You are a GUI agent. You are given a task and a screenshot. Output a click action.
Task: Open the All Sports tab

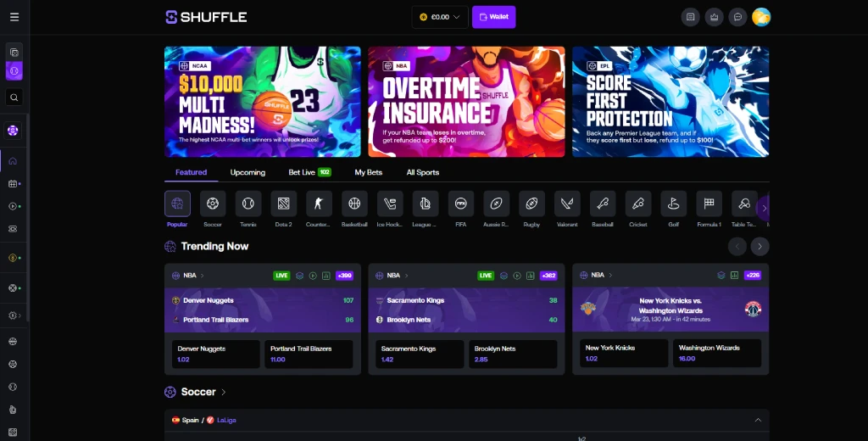pos(422,172)
